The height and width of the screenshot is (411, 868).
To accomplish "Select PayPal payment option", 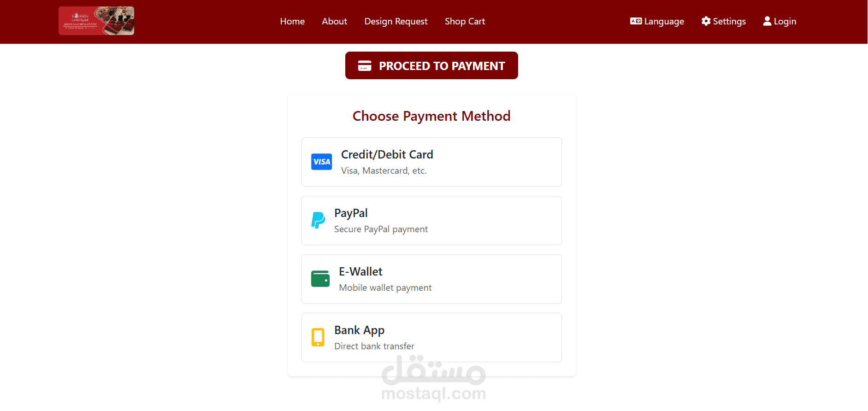I will click(431, 220).
